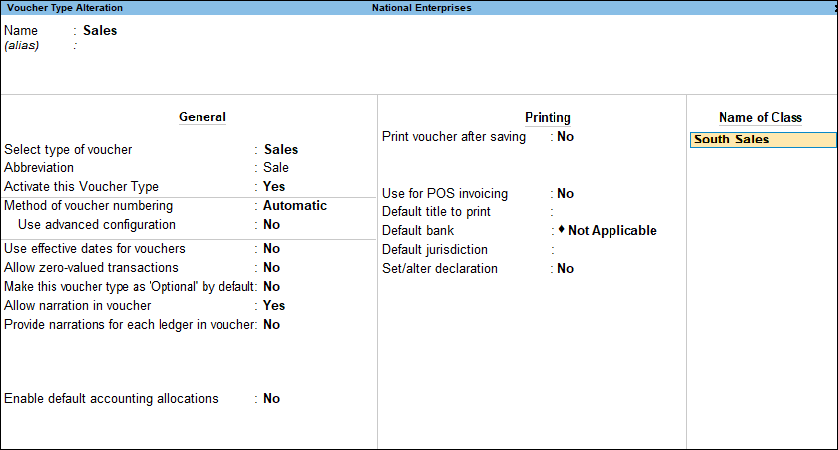This screenshot has height=450, width=838.
Task: Click Voucher Type Alteration title text
Action: click(x=65, y=7)
